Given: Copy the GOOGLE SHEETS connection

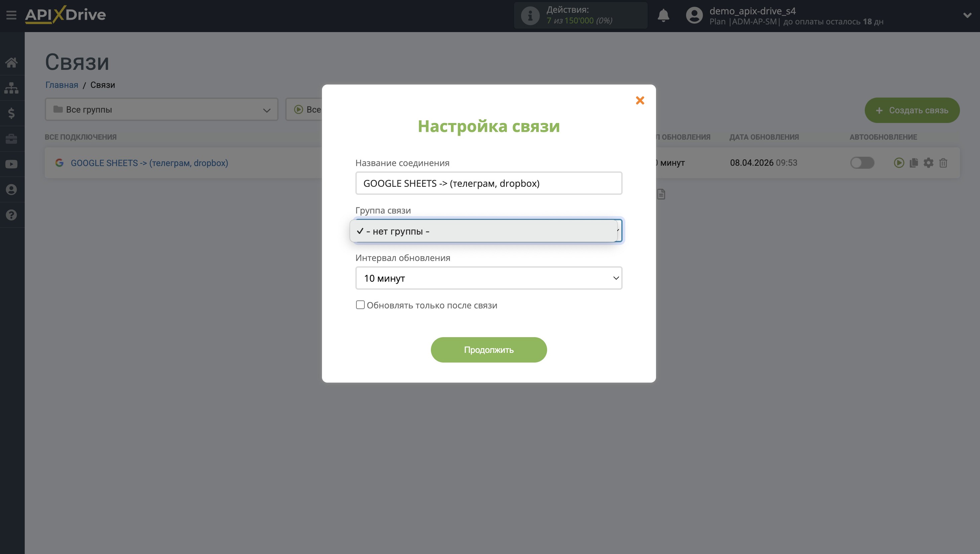Looking at the screenshot, I should [x=914, y=163].
